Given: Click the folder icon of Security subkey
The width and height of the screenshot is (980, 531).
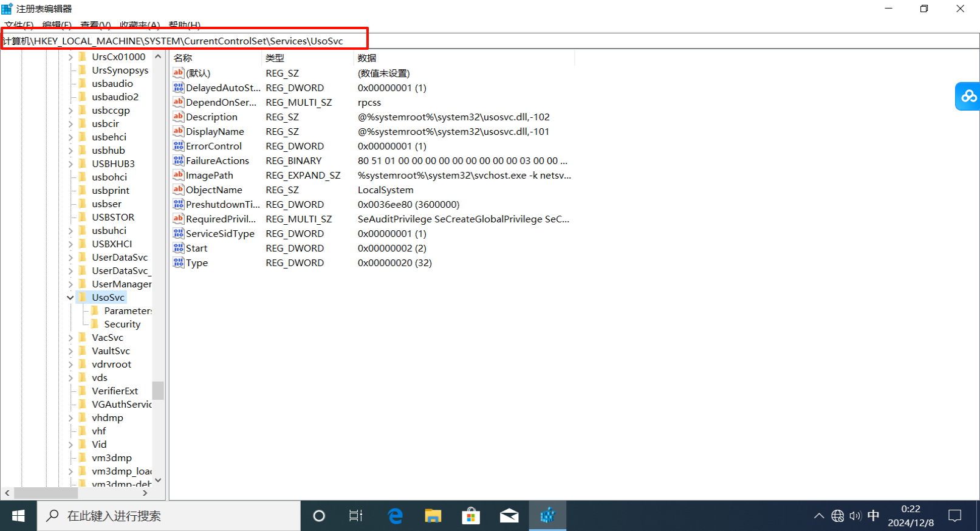Looking at the screenshot, I should point(95,324).
